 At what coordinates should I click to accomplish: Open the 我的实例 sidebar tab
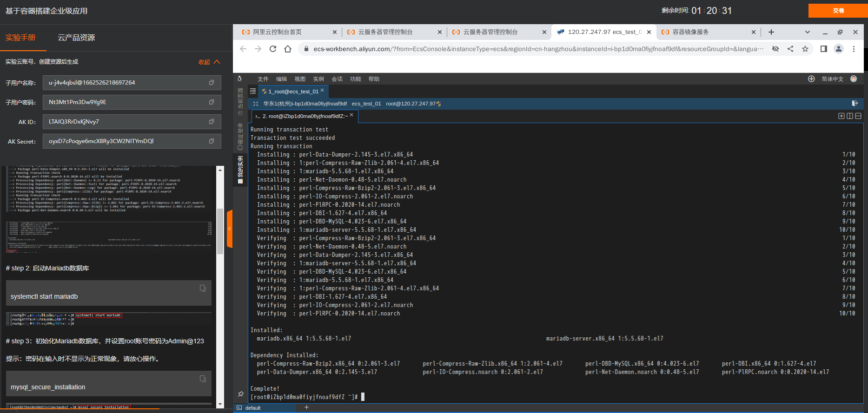point(240,169)
